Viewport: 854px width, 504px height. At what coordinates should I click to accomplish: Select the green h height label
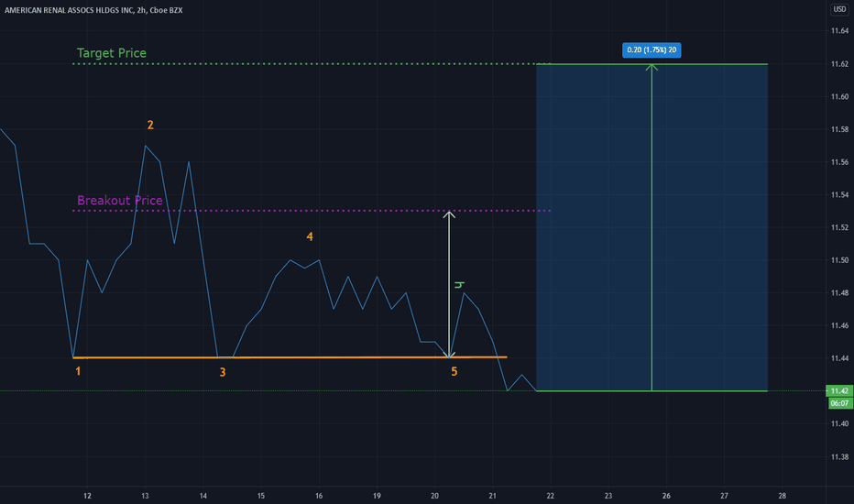[459, 284]
